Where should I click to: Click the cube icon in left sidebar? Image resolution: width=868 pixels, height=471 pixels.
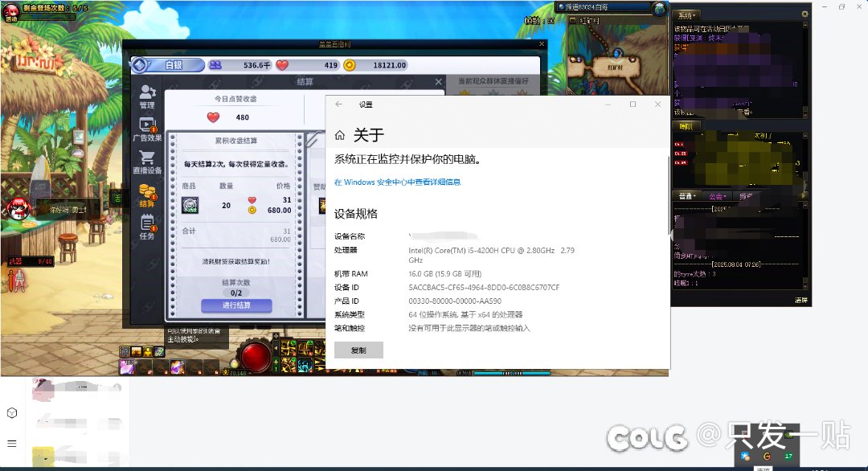tap(12, 413)
